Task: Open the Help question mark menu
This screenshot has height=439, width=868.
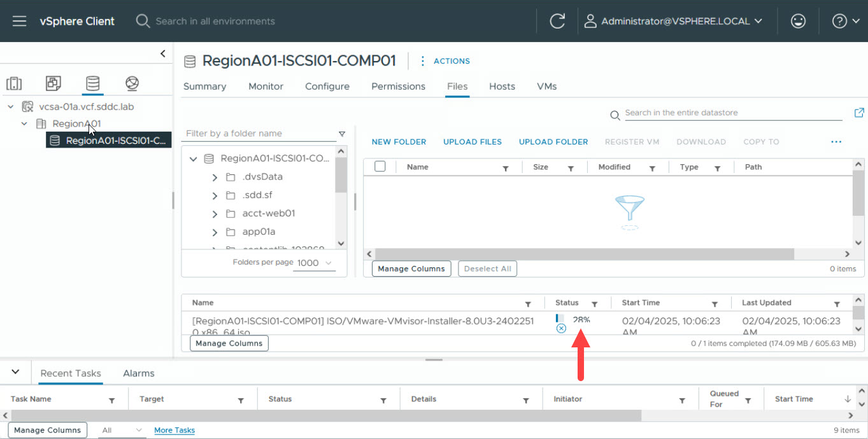Action: 846,21
